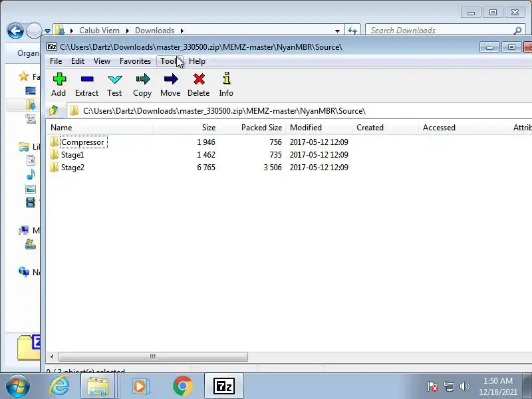Sort files by Size column

[x=186, y=128]
